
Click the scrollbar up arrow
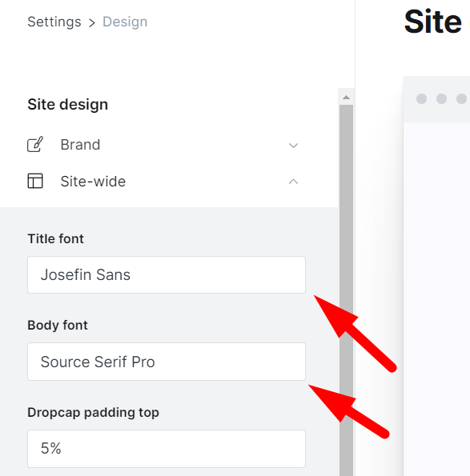pyautogui.click(x=346, y=97)
